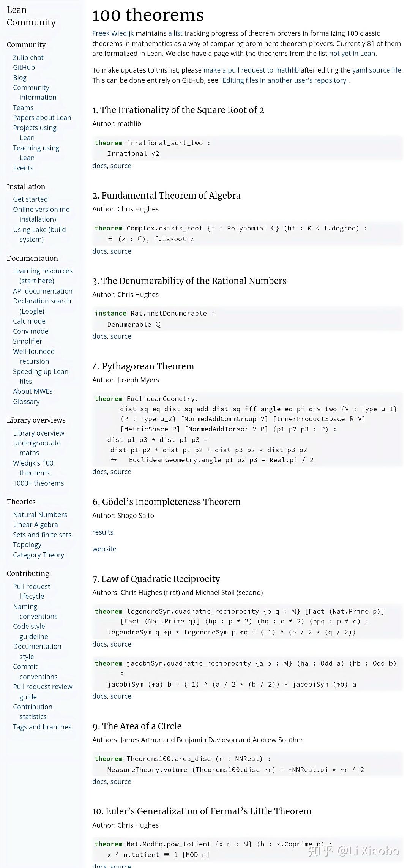410x868 pixels.
Task: Open Category Theory under Theories
Action: click(x=38, y=555)
